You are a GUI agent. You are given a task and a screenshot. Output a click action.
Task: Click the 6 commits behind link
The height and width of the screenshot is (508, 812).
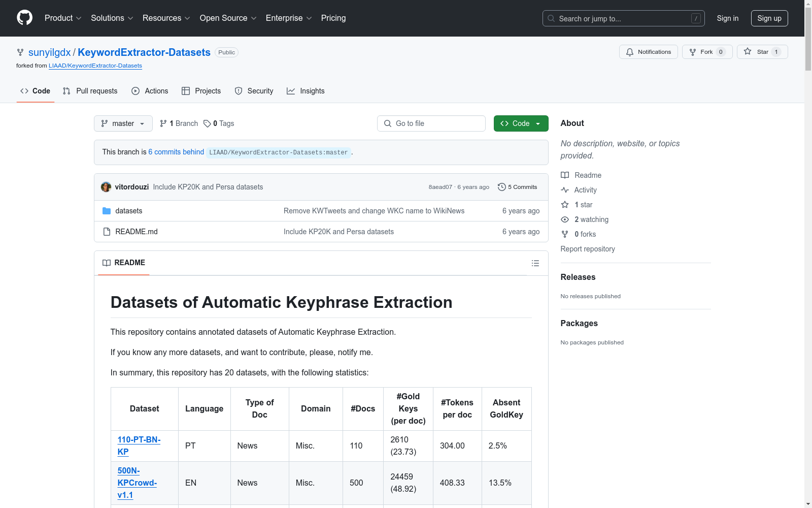(176, 152)
